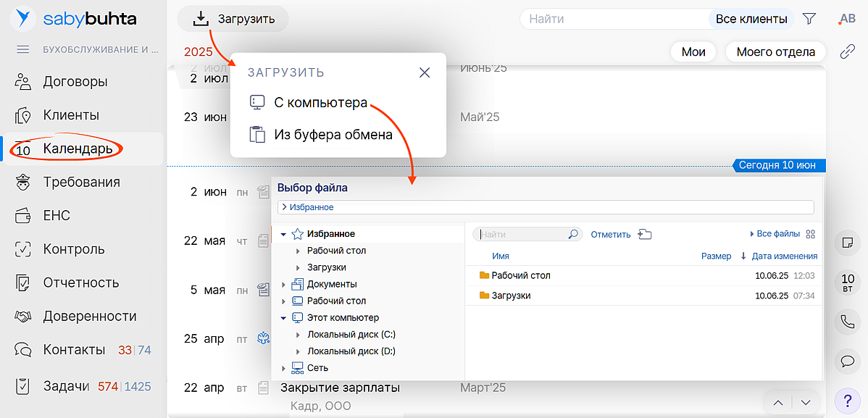Click the Отметить link
The height and width of the screenshot is (418, 868).
(611, 234)
